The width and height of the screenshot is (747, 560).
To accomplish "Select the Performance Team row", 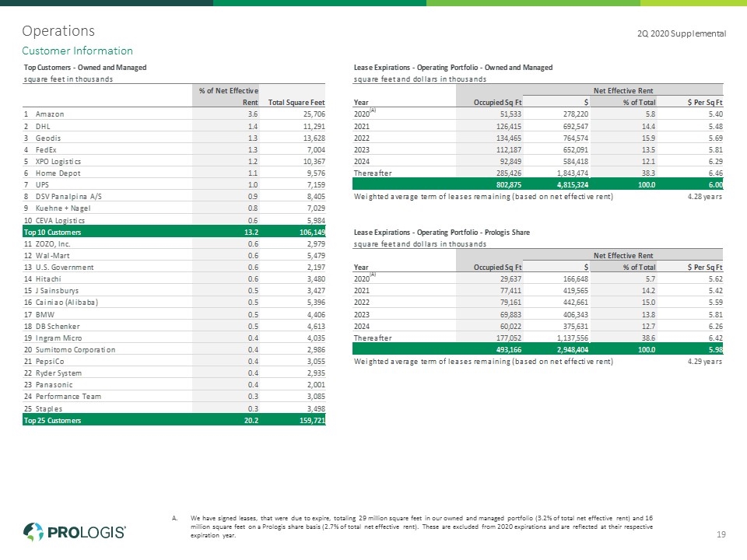I will click(x=174, y=397).
